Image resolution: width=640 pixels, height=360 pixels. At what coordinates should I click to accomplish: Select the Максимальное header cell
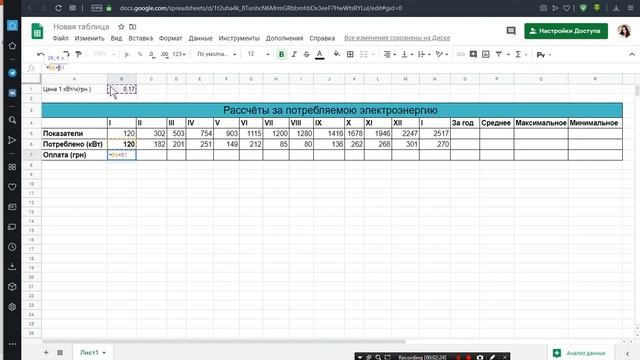click(x=541, y=123)
